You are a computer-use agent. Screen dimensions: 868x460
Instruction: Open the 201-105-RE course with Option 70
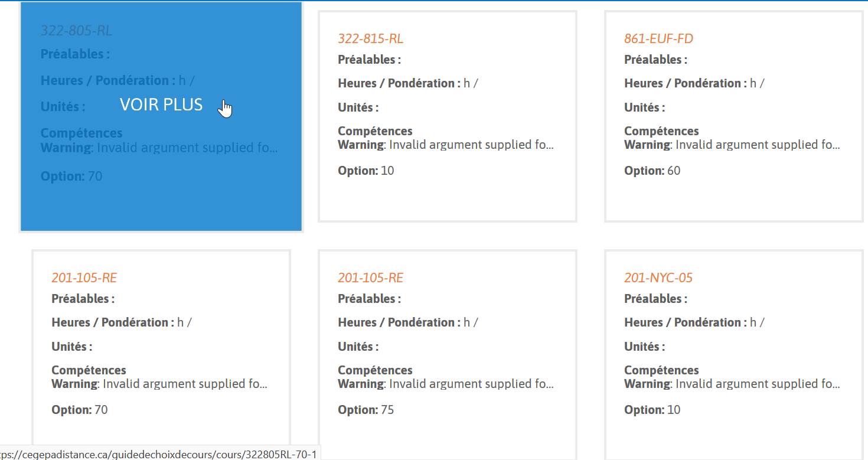click(84, 278)
